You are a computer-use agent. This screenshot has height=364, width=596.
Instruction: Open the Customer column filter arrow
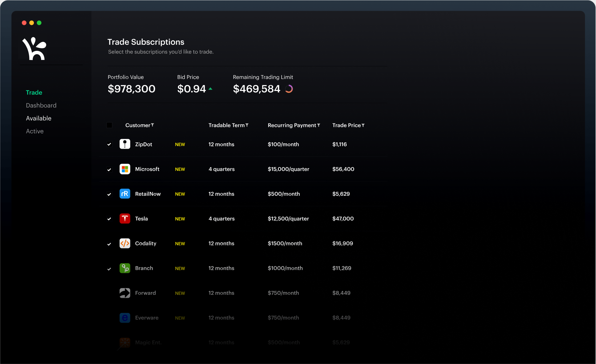tap(152, 125)
